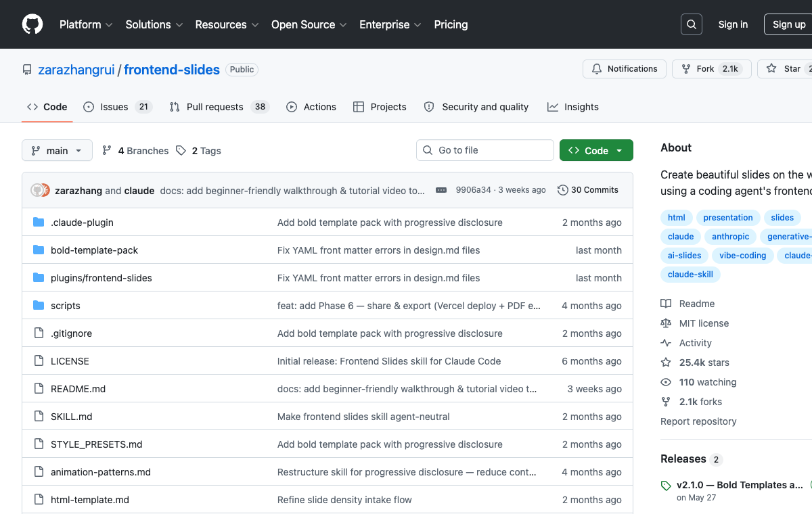Select the anthropic topic tag
Viewport: 812px width, 514px height.
731,237
